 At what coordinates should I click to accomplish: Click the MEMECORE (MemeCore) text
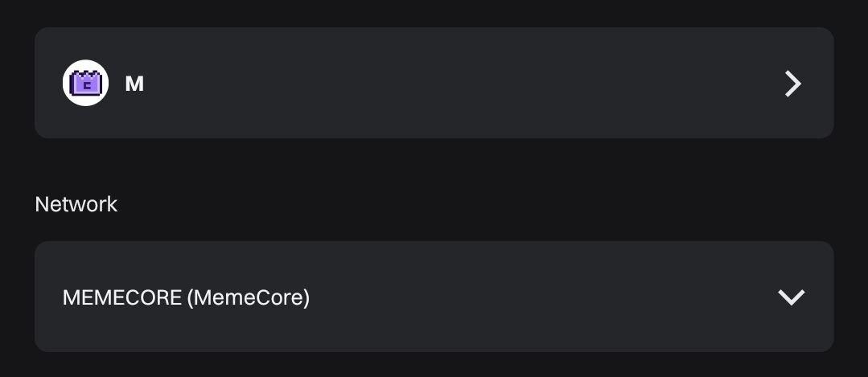[x=186, y=298]
